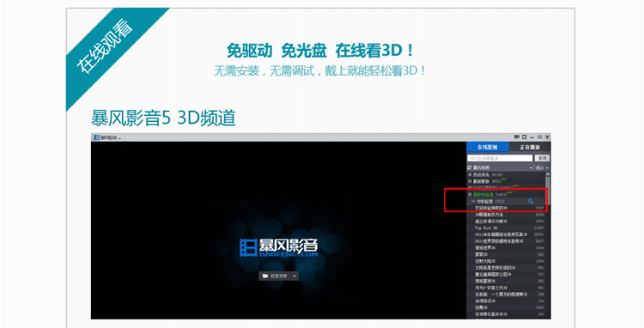Open the 观众 sort dropdown

coord(542,168)
